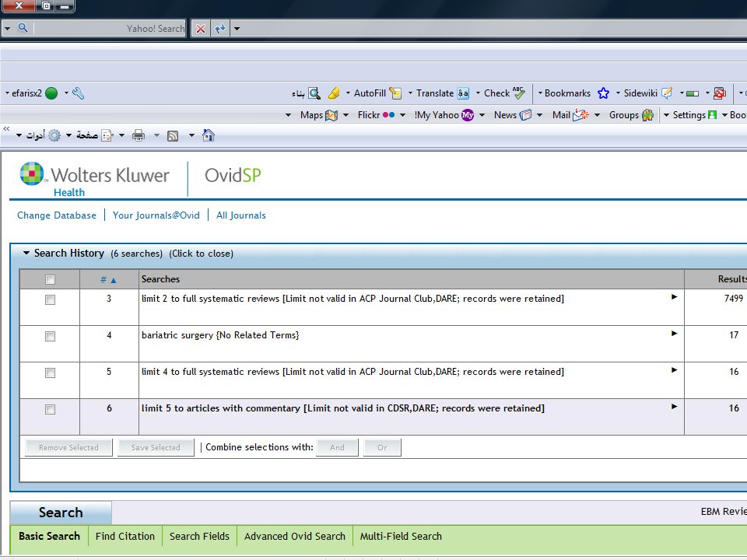The width and height of the screenshot is (747, 560).
Task: Click the Yahoo! Search input field
Action: (110, 29)
